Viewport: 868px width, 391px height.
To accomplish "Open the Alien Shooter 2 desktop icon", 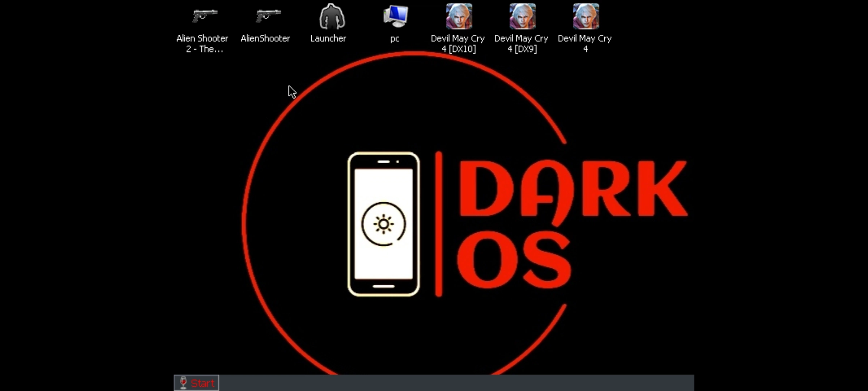I will [205, 16].
